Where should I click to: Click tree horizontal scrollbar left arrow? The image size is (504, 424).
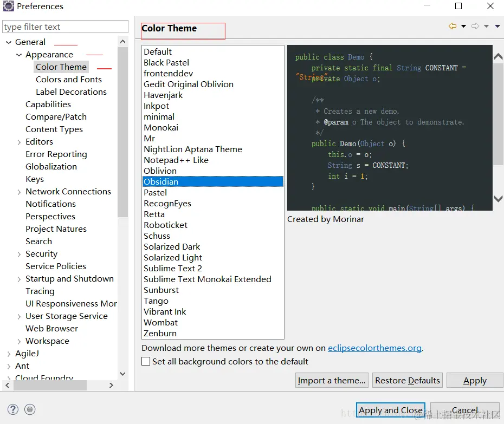(x=8, y=385)
